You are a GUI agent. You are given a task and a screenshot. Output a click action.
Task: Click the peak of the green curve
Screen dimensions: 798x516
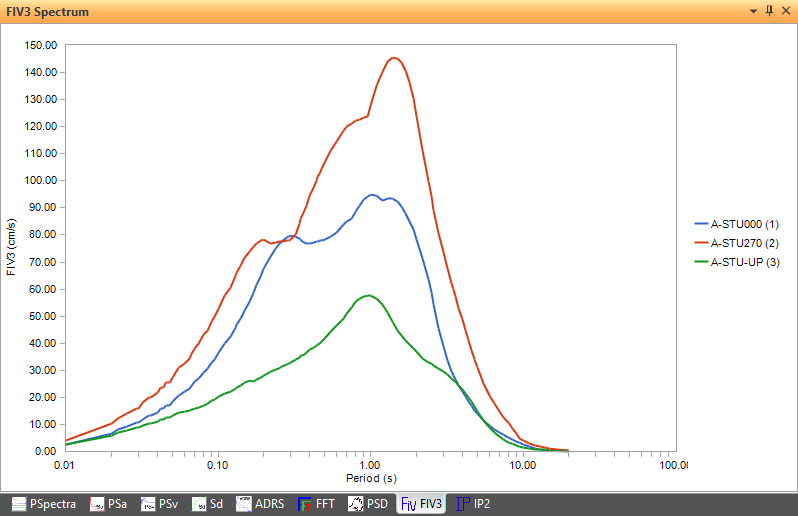[x=369, y=295]
